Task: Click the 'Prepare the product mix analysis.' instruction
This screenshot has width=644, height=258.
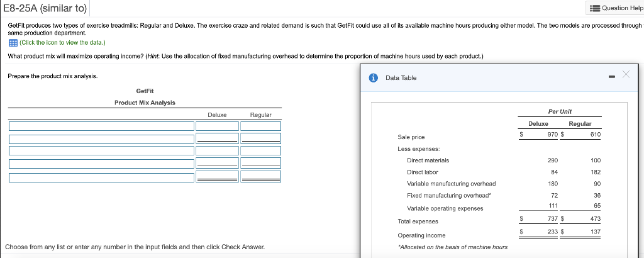Action: 53,76
